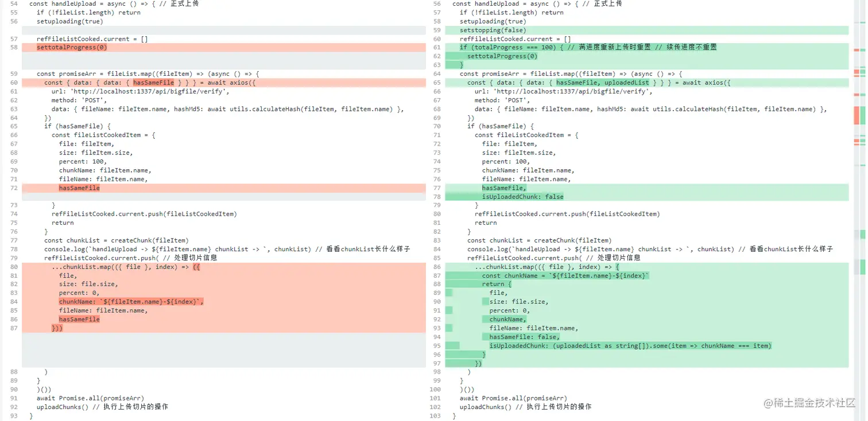The image size is (868, 421).
Task: Click added 'return {' on right line 88
Action: point(497,284)
